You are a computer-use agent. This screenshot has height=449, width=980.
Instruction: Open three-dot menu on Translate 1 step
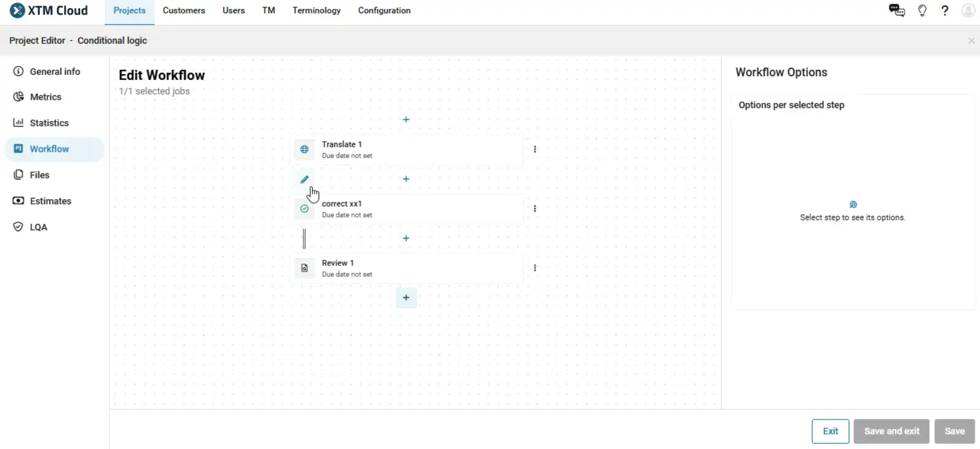535,149
